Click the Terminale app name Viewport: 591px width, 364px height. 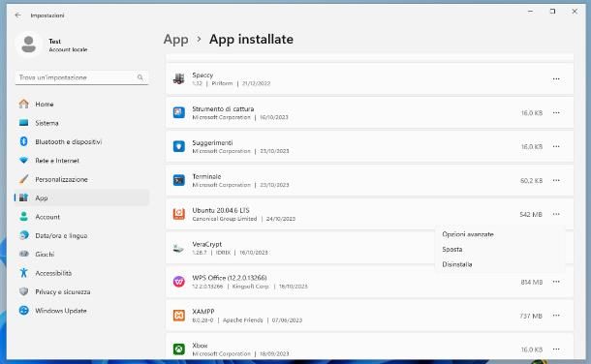tap(206, 176)
